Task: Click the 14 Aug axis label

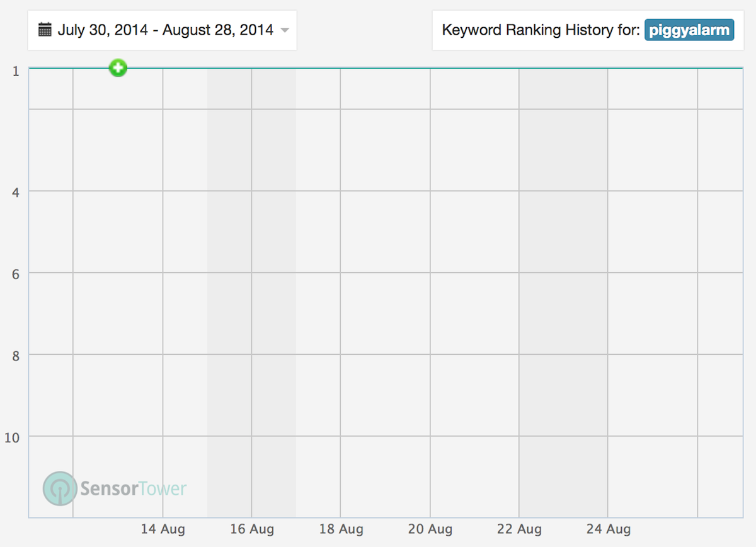Action: pos(163,529)
